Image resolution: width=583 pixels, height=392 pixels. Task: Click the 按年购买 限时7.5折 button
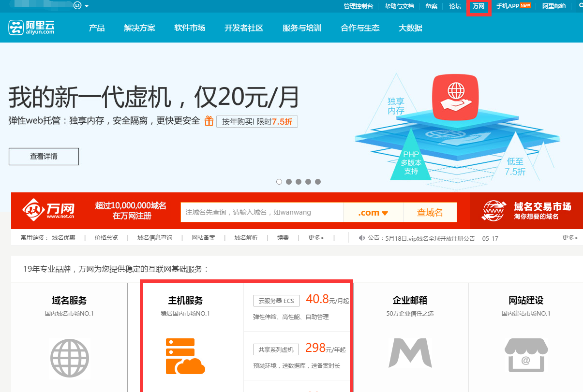(257, 122)
